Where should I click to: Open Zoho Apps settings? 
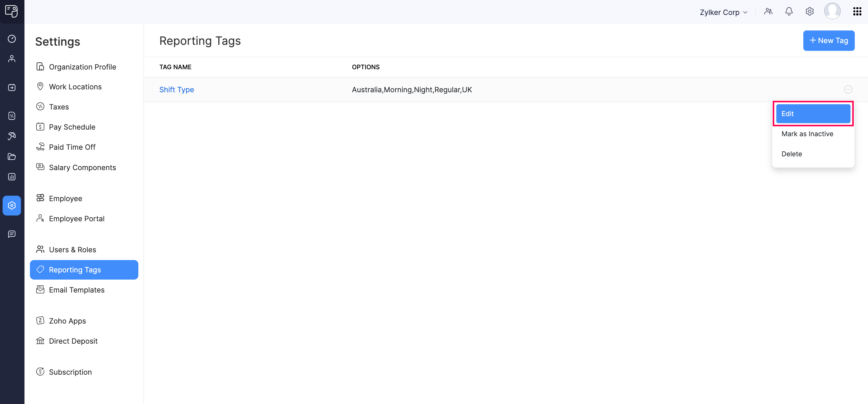tap(84, 321)
